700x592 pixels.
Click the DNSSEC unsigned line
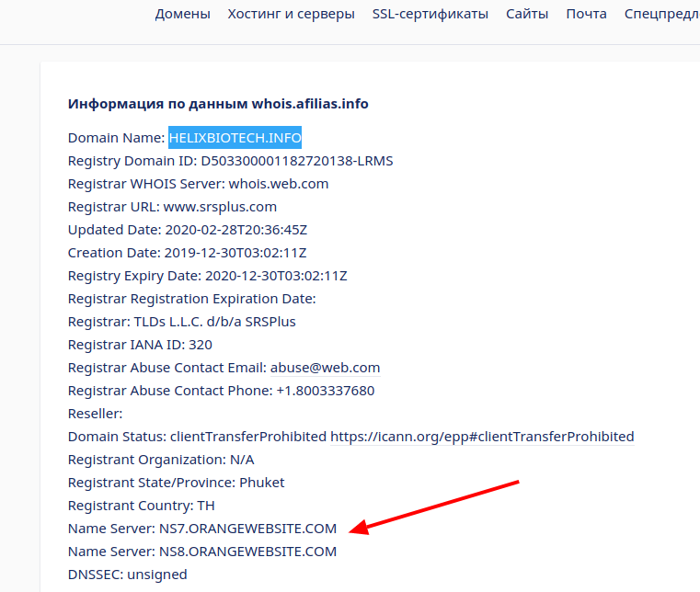coord(127,575)
